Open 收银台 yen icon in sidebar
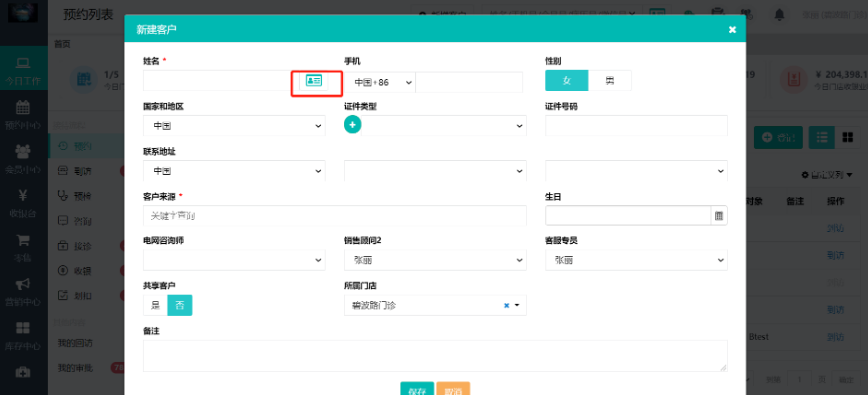Screen dimensions: 868x395 tap(23, 204)
